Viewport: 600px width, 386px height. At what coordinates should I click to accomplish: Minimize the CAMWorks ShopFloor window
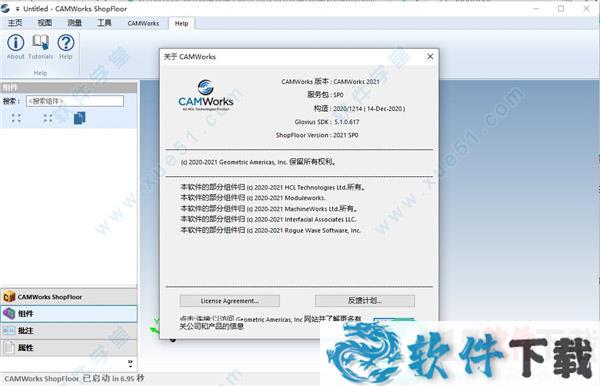coord(536,8)
